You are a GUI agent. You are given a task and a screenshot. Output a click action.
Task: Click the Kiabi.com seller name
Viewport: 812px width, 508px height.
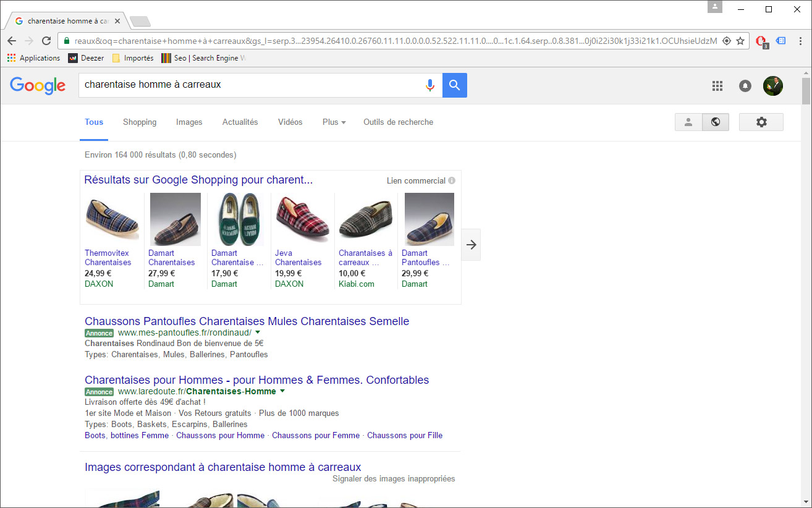coord(357,284)
